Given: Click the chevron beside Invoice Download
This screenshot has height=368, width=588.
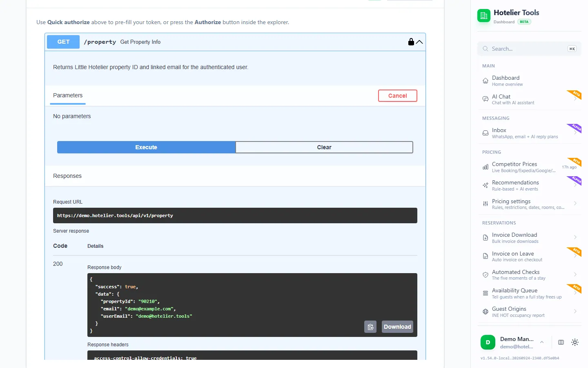Looking at the screenshot, I should 575,238.
